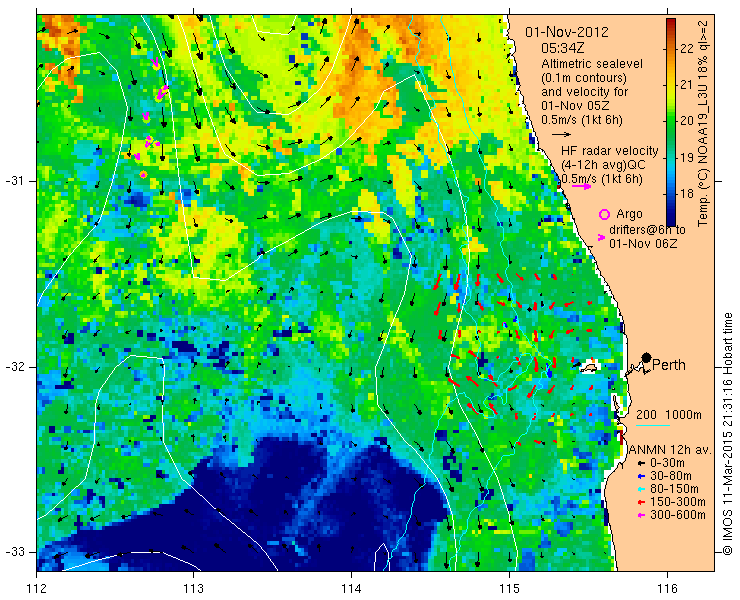Click the 20 degree colorbar tick label
Image resolution: width=740 pixels, height=600 pixels.
687,121
